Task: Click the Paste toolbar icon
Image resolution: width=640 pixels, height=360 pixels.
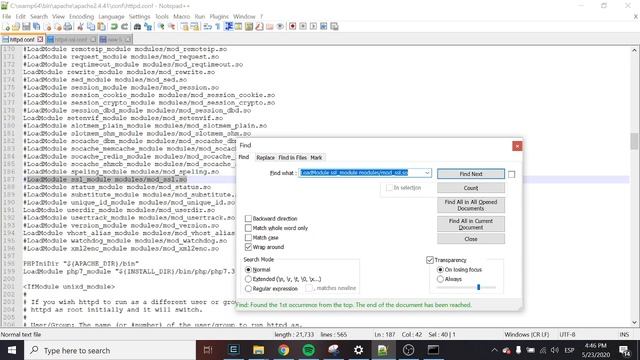Action: 101,27
